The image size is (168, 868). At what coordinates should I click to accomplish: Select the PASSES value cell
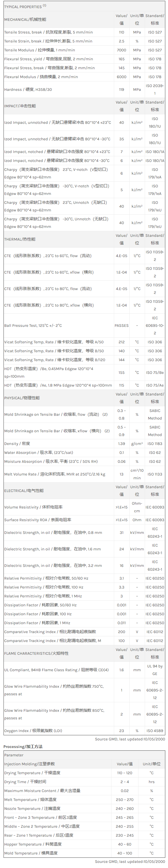(x=121, y=325)
